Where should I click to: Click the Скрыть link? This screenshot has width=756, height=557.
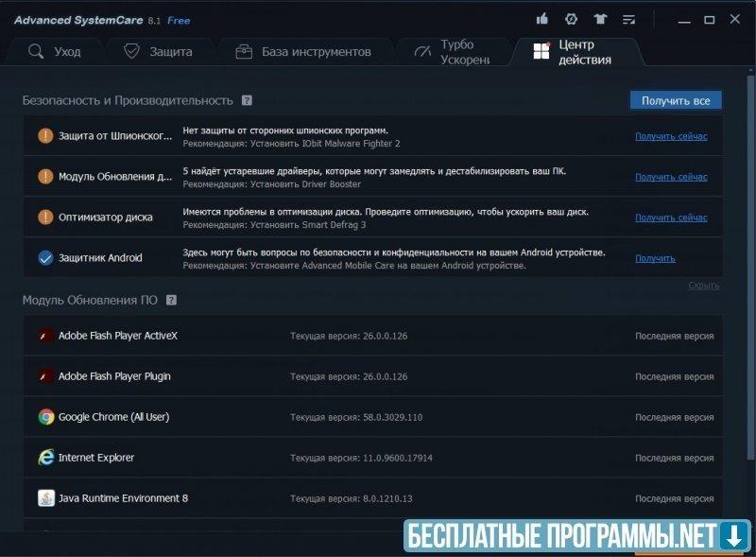point(704,286)
